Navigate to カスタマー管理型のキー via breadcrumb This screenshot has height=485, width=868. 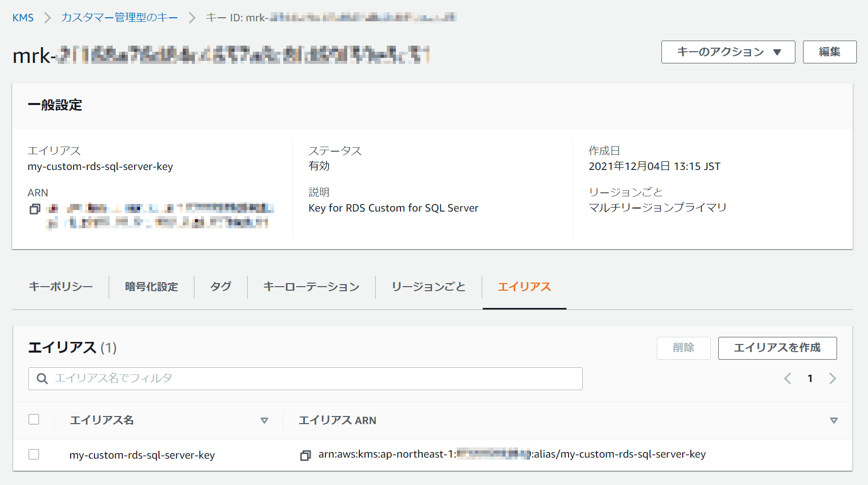coord(119,16)
